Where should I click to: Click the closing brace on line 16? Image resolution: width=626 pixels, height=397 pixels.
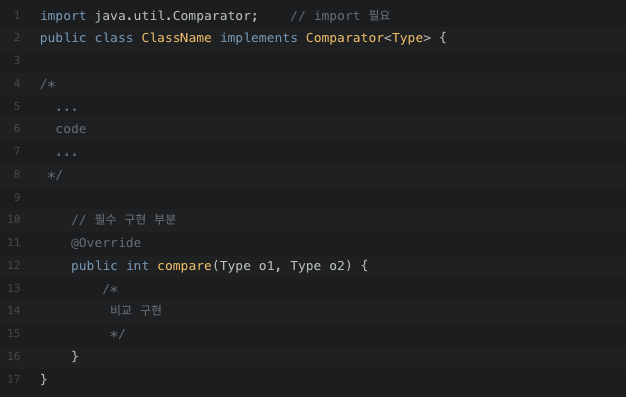coord(75,356)
